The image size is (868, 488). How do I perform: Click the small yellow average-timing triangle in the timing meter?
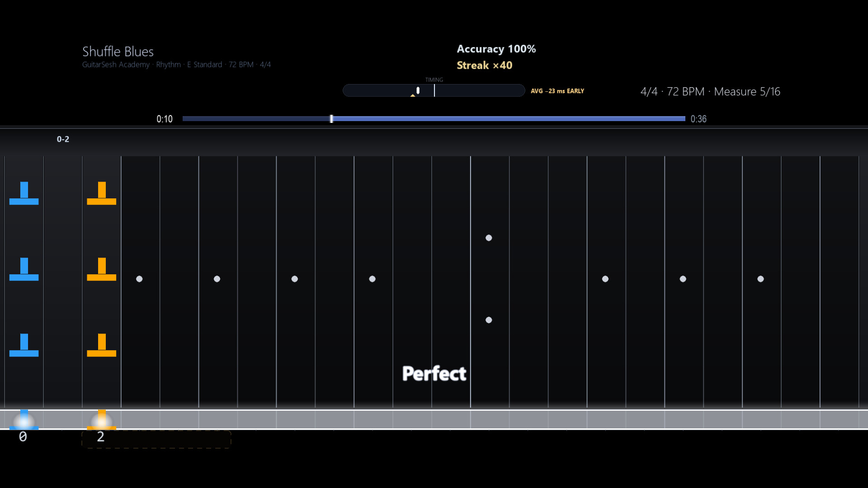413,95
